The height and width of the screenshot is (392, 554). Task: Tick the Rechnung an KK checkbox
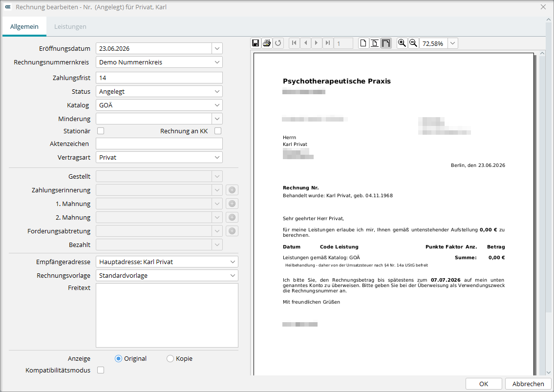pyautogui.click(x=218, y=131)
